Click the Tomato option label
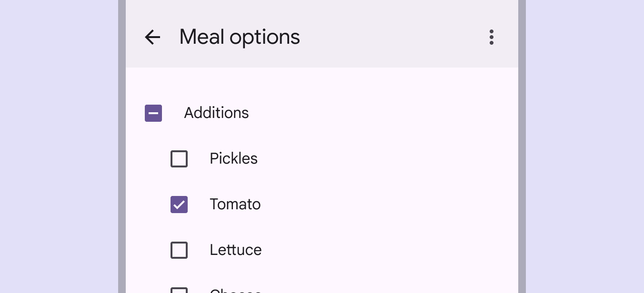The image size is (644, 293). 235,205
